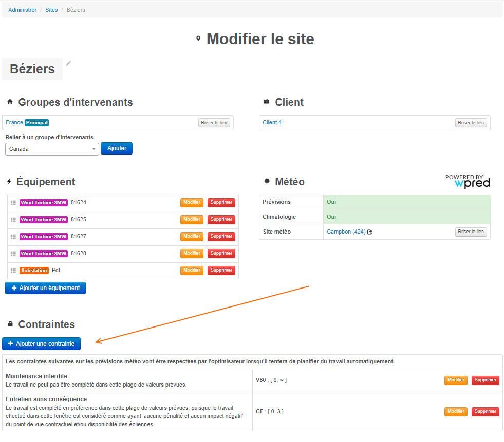The height and width of the screenshot is (442, 504).
Task: Select Administrer in the breadcrumb
Action: [22, 9]
